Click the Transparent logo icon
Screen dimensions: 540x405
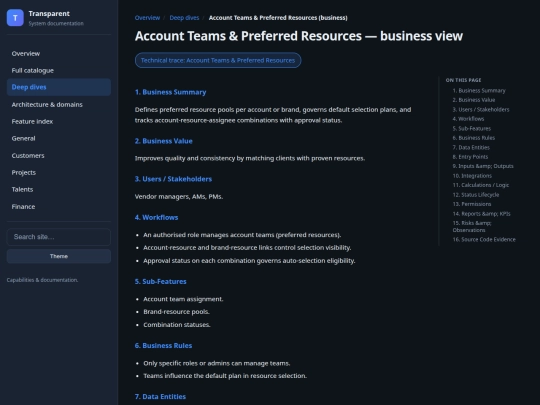(15, 18)
